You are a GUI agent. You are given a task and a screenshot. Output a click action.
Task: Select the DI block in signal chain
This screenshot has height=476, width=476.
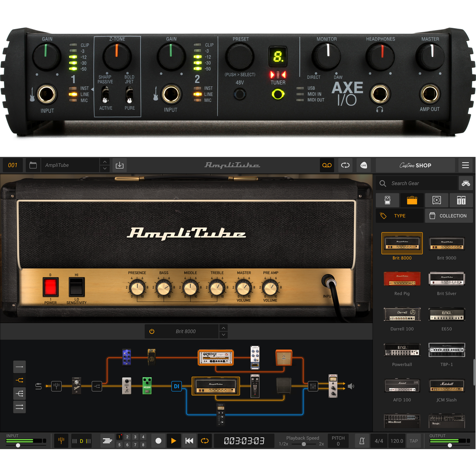pos(176,387)
